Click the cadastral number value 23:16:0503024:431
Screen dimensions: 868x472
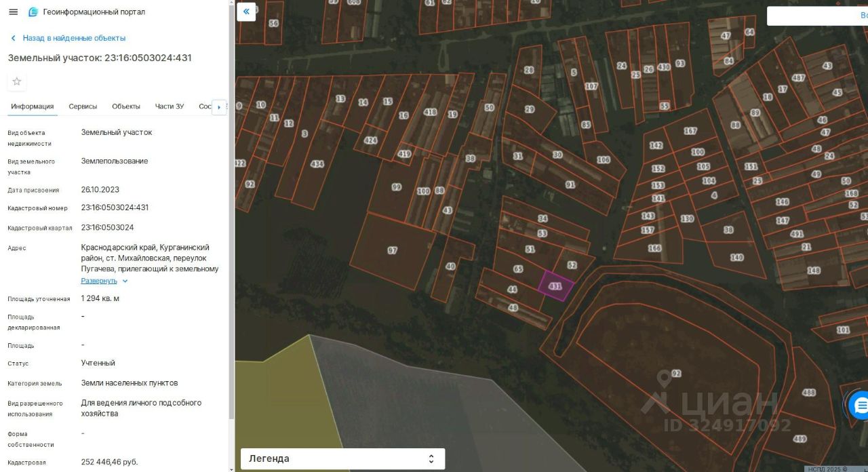pos(115,208)
